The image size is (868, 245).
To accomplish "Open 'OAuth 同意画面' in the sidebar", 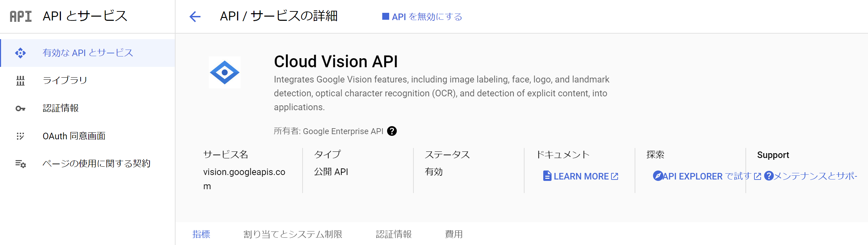I will point(88,136).
